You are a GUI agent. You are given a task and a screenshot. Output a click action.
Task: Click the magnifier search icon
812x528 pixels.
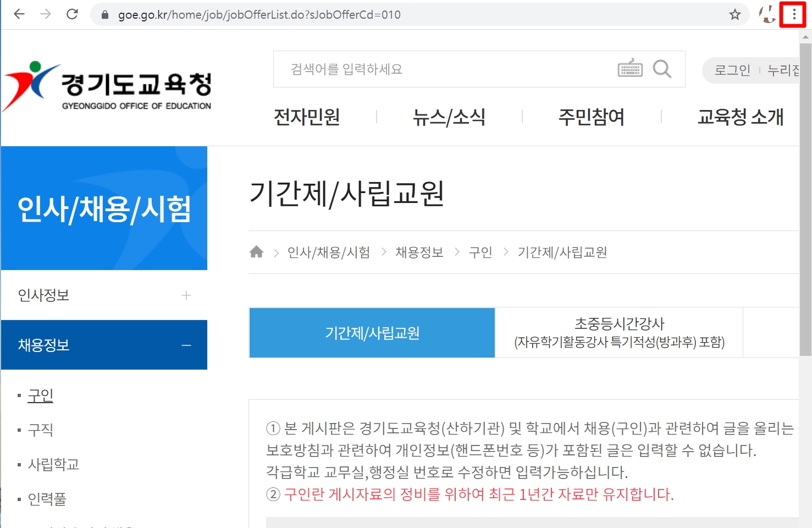point(662,69)
